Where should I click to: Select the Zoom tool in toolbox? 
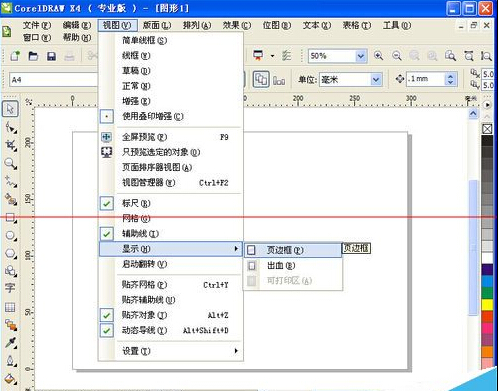(10, 164)
